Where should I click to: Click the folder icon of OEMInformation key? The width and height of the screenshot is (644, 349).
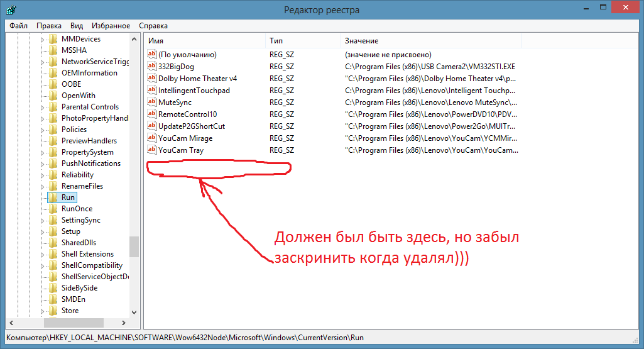pyautogui.click(x=53, y=73)
